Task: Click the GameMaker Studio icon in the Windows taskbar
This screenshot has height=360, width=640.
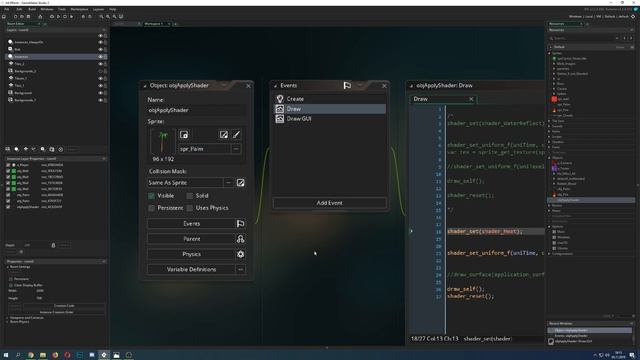Action: point(104,355)
